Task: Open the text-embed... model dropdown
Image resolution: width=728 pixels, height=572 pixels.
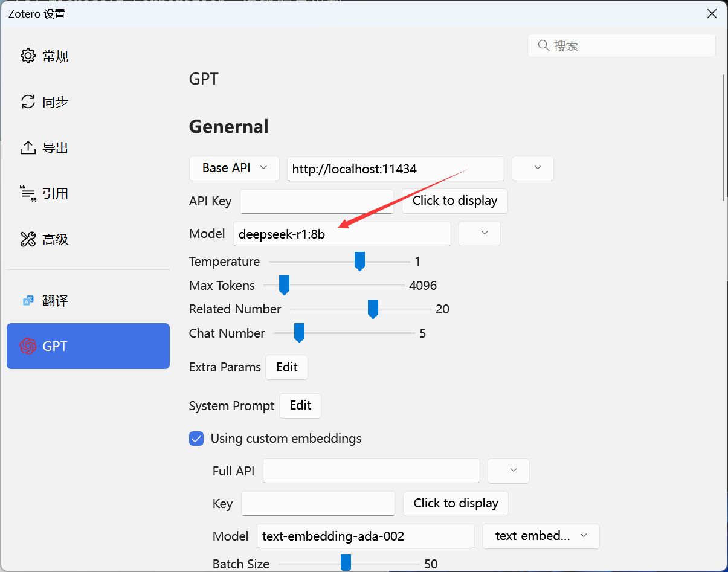Action: point(541,536)
